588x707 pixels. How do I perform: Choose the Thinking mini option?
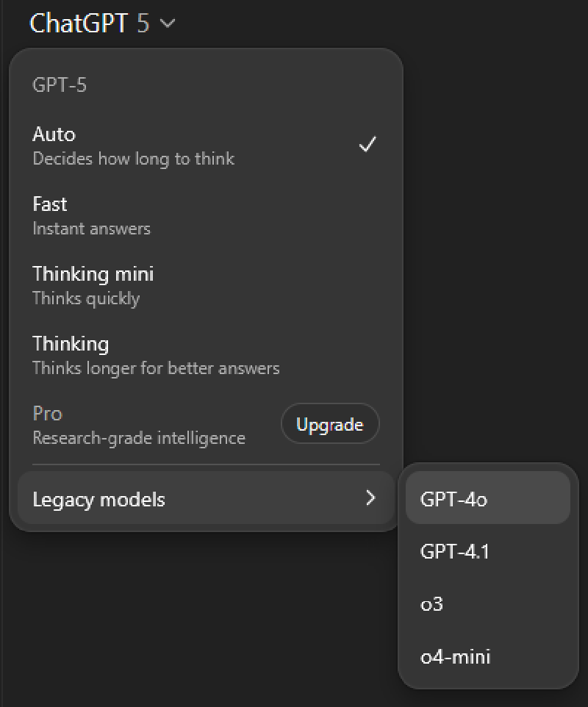tap(206, 286)
